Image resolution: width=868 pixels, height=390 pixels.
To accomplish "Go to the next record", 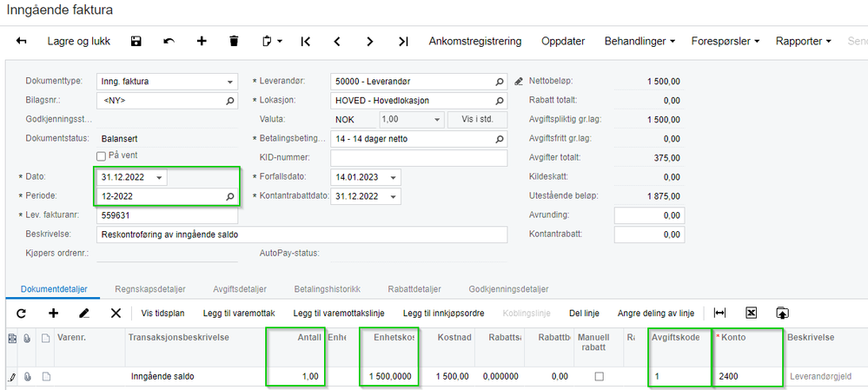I will tap(370, 41).
